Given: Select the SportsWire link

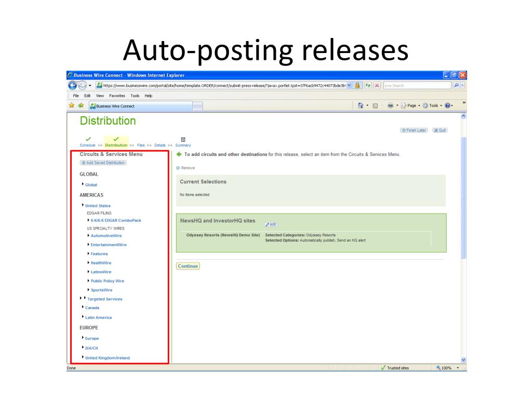Looking at the screenshot, I should [101, 290].
